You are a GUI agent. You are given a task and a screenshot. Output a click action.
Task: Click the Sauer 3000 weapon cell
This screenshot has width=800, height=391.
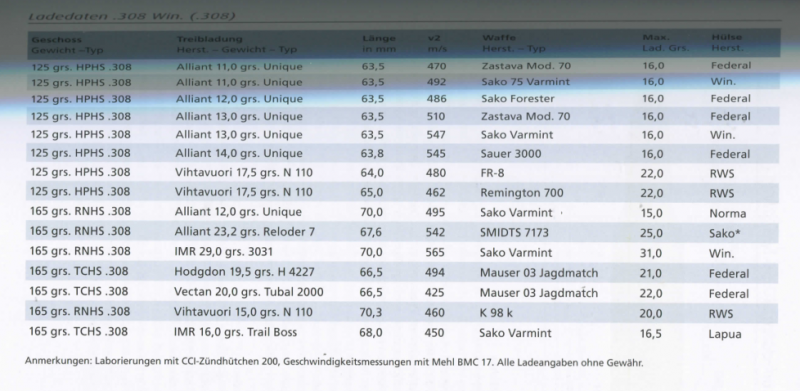[511, 154]
